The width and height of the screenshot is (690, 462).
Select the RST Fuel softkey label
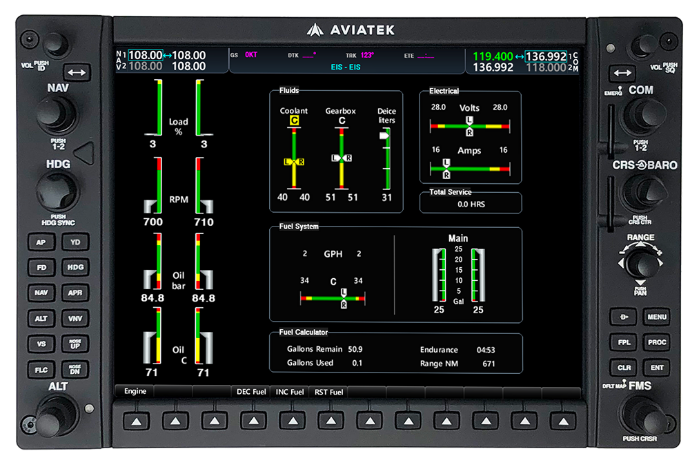point(329,392)
